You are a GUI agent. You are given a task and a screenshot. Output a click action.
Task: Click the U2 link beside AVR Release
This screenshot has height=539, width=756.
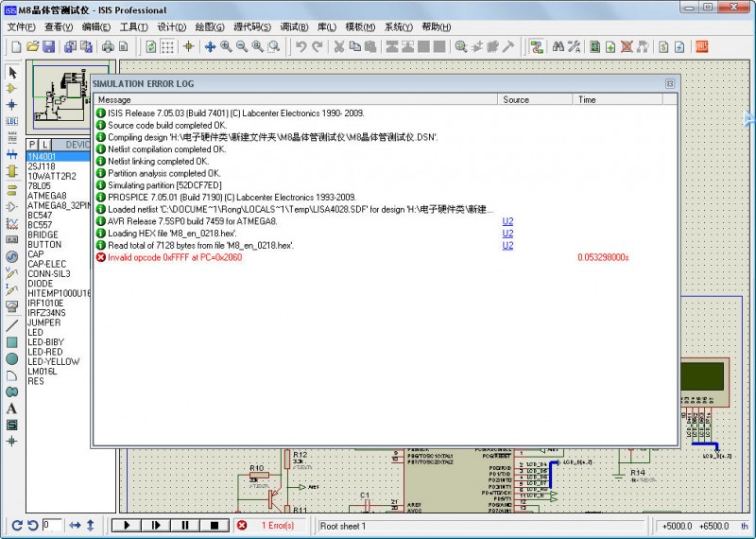[x=507, y=221]
